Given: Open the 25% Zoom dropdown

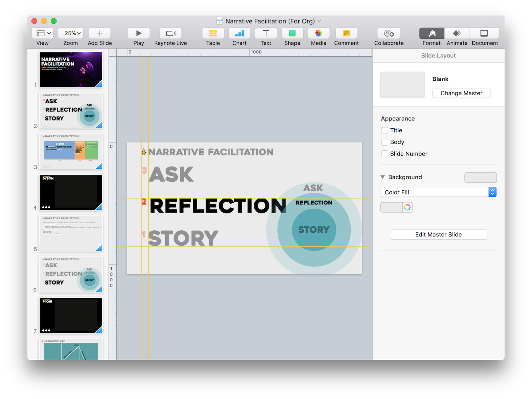Looking at the screenshot, I should [x=71, y=33].
